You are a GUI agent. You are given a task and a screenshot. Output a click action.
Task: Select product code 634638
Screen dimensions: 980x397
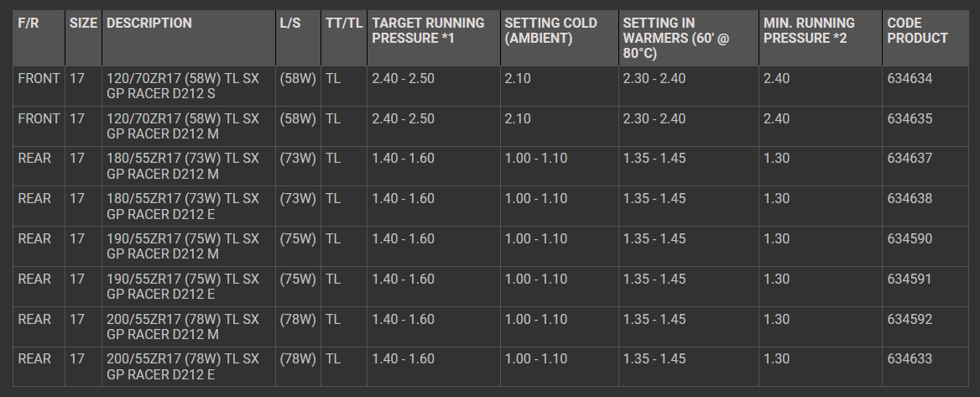point(910,199)
